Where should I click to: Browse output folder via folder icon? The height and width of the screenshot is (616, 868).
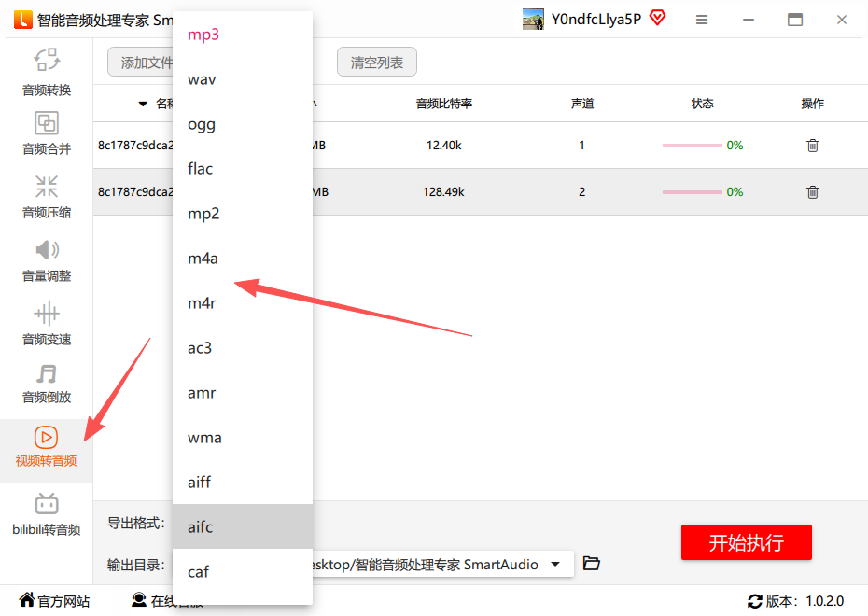point(591,564)
